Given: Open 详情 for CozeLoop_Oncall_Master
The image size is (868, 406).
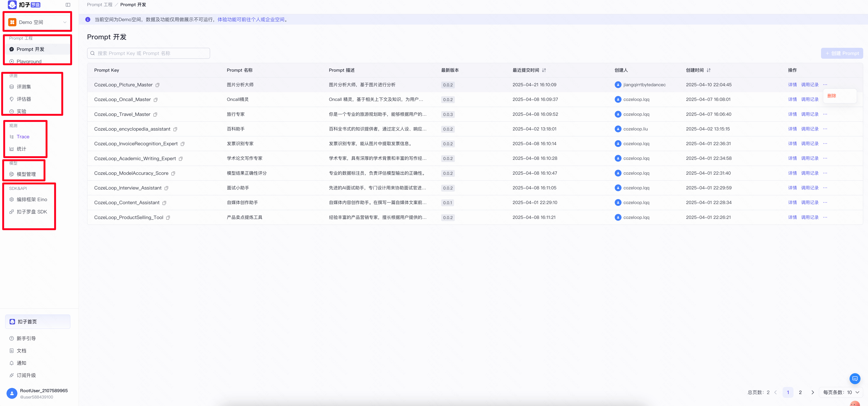Looking at the screenshot, I should (x=792, y=99).
